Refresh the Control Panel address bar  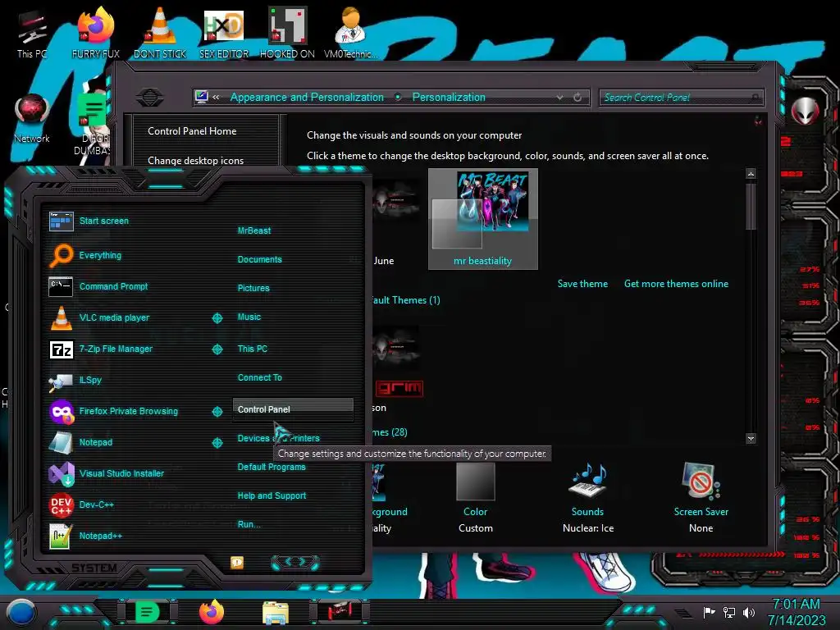[577, 98]
